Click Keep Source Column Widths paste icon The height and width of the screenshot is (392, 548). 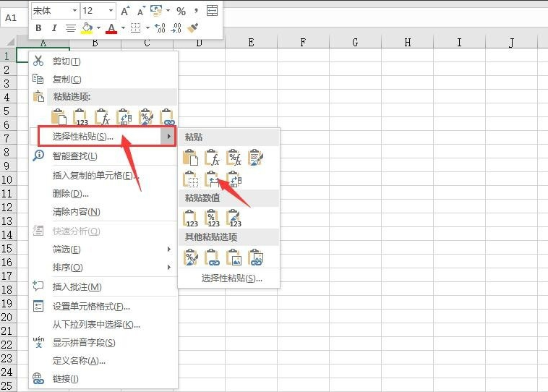[212, 180]
